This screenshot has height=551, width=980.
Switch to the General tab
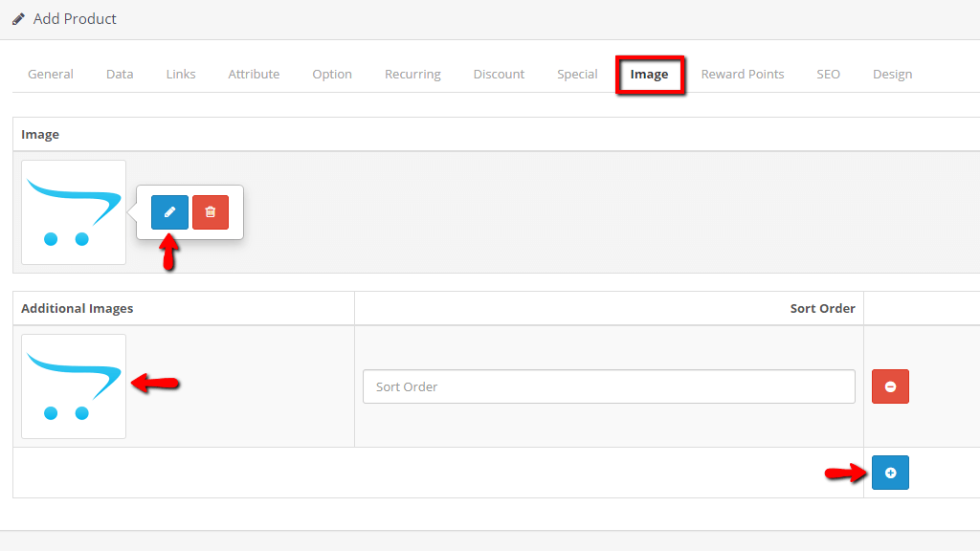pyautogui.click(x=50, y=74)
